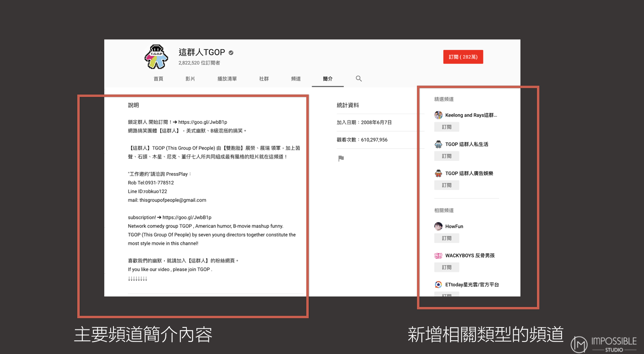
Task: Open the TGOP 這群人廣告娛樂 channel name
Action: pyautogui.click(x=469, y=173)
